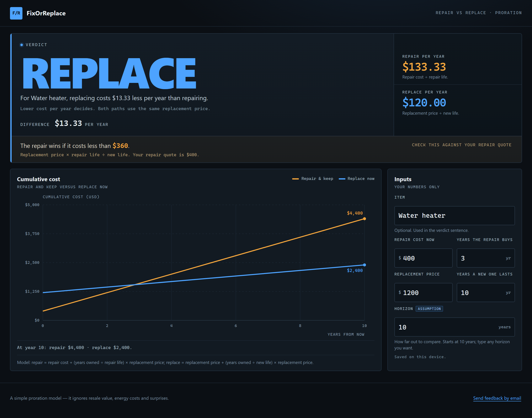Click the footer simple proration model disclaimer

click(x=89, y=398)
